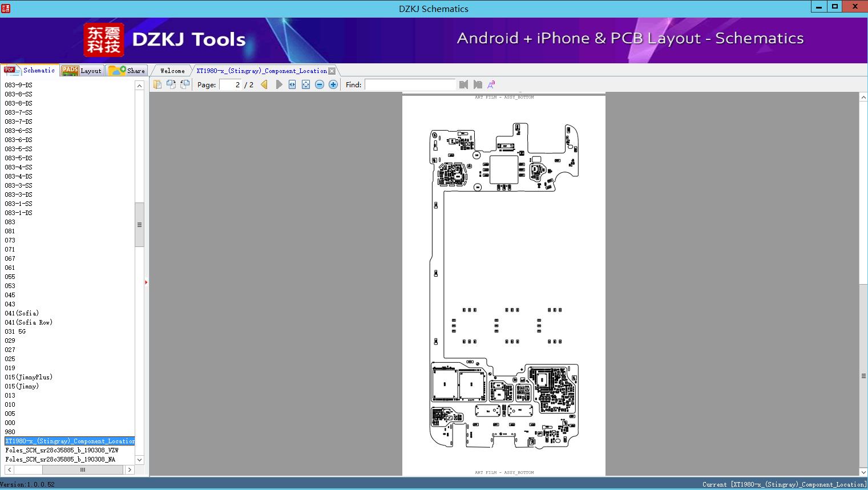This screenshot has width=868, height=490.
Task: Click the copy pages icon in the toolbar
Action: (158, 84)
